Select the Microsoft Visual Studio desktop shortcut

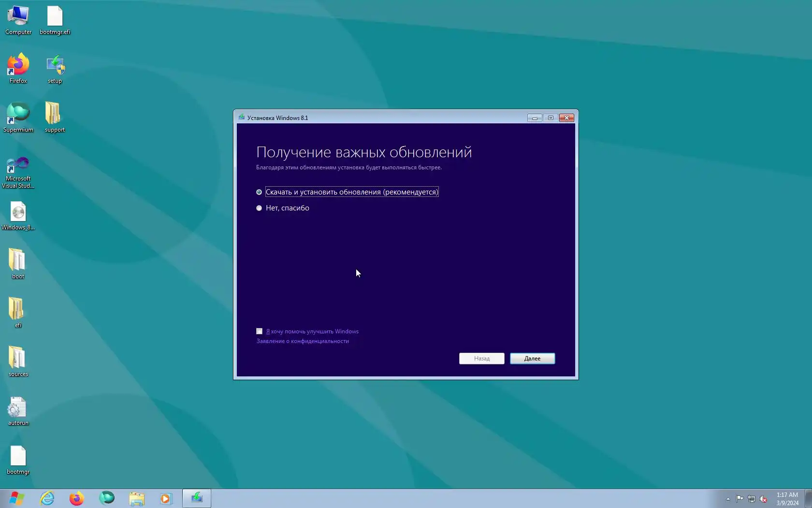coord(18,172)
